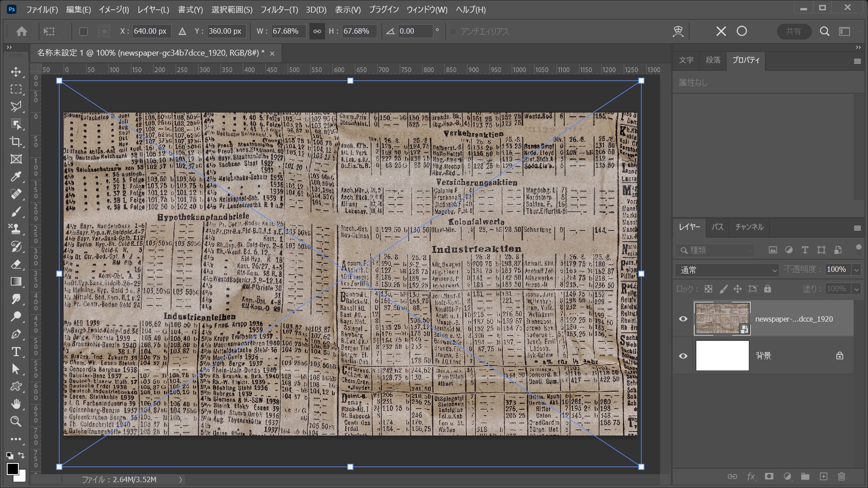The width and height of the screenshot is (868, 488).
Task: Hide the 背景 layer visibility eye
Action: [x=683, y=356]
